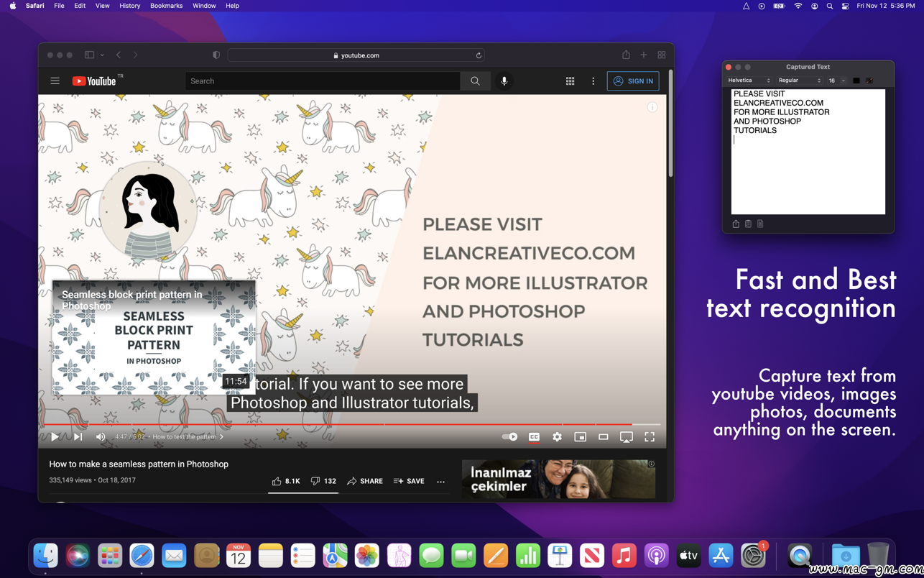Toggle closed captions CC
Screen dimensions: 924x578
tap(534, 436)
